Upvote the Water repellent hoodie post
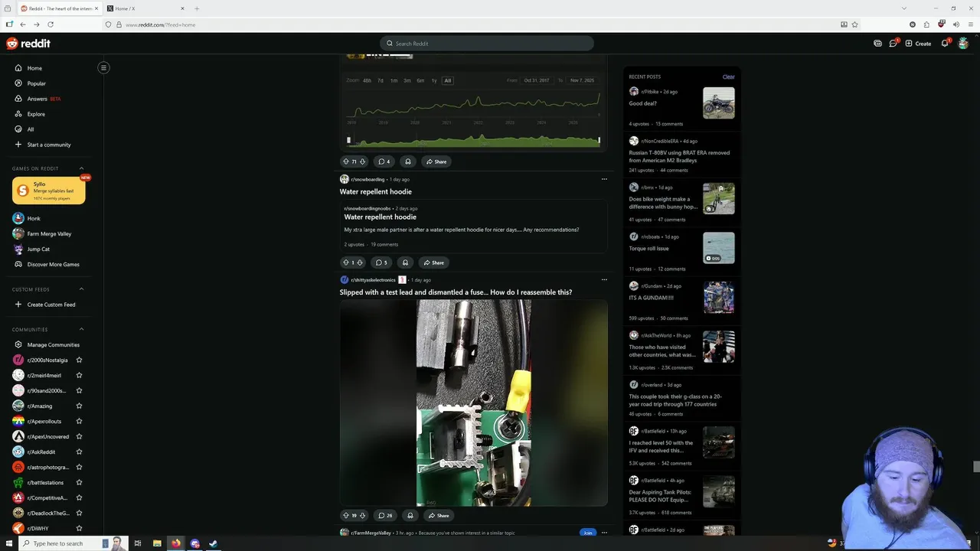Image resolution: width=980 pixels, height=551 pixels. tap(346, 262)
